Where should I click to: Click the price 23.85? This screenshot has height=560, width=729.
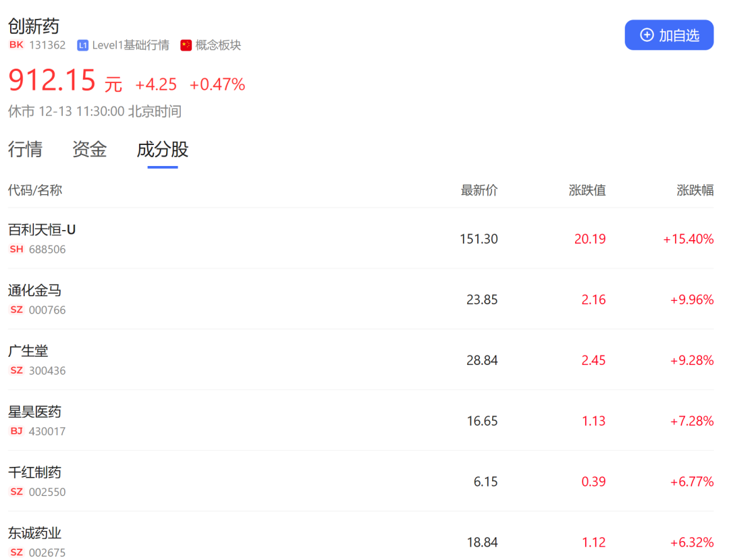coord(482,300)
